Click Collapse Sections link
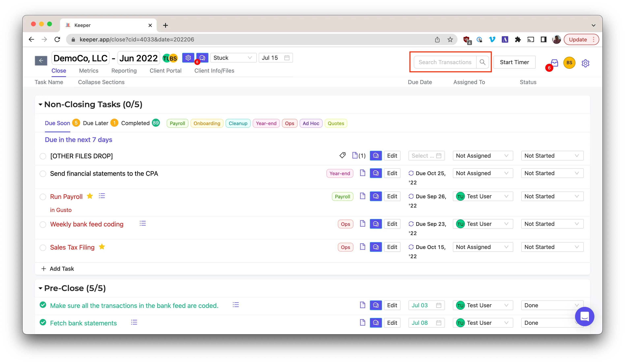 (101, 82)
